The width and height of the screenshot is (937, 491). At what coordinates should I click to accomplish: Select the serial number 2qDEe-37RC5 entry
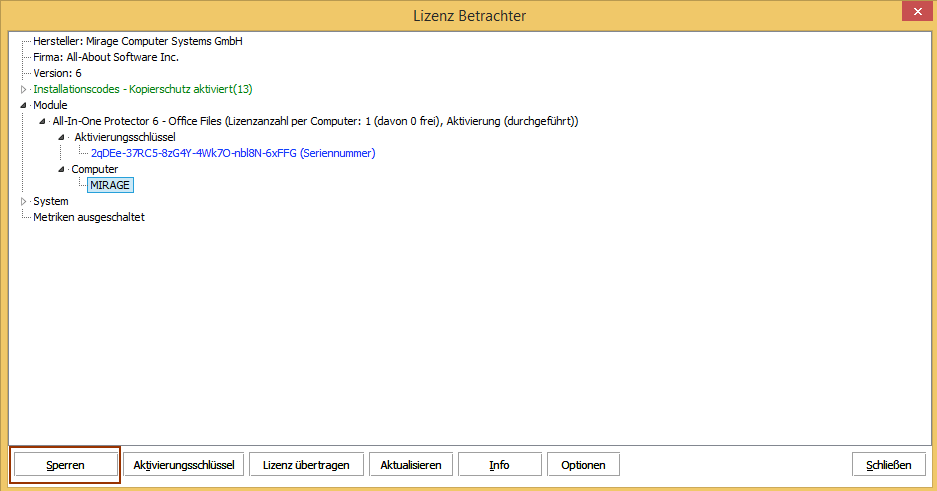[x=233, y=153]
